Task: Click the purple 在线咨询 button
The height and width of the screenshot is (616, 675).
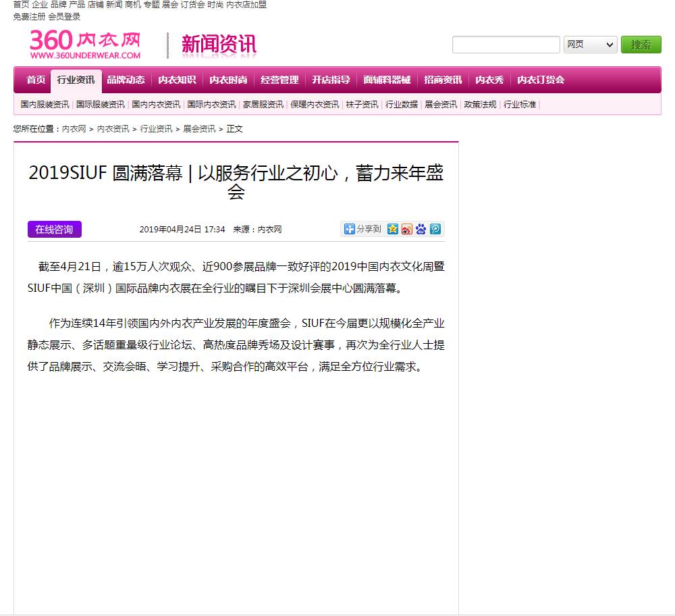Action: (54, 229)
